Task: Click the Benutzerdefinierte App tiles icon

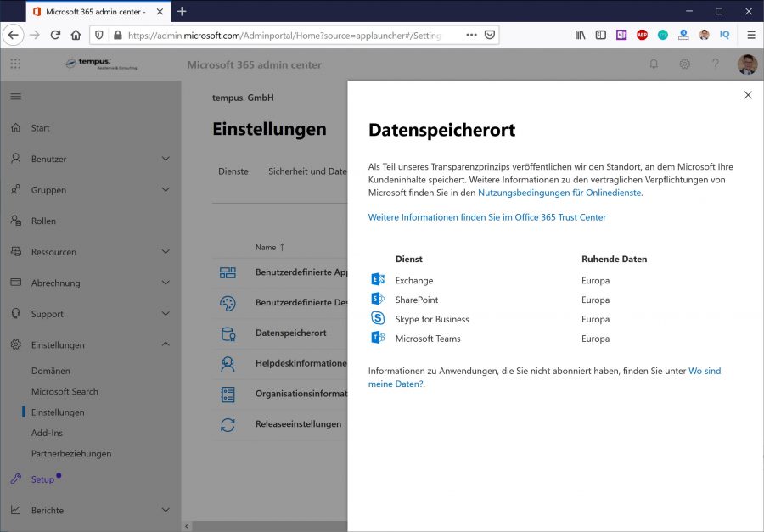Action: (228, 272)
